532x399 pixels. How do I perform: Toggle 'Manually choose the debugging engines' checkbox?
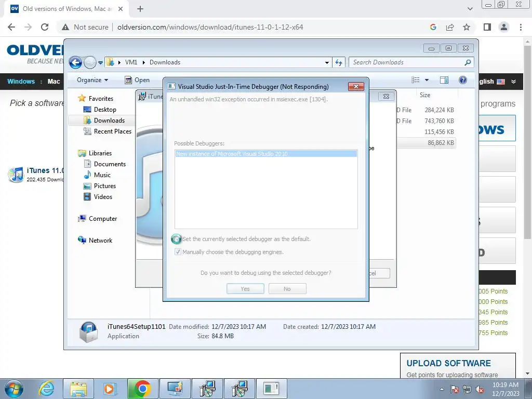coord(178,252)
